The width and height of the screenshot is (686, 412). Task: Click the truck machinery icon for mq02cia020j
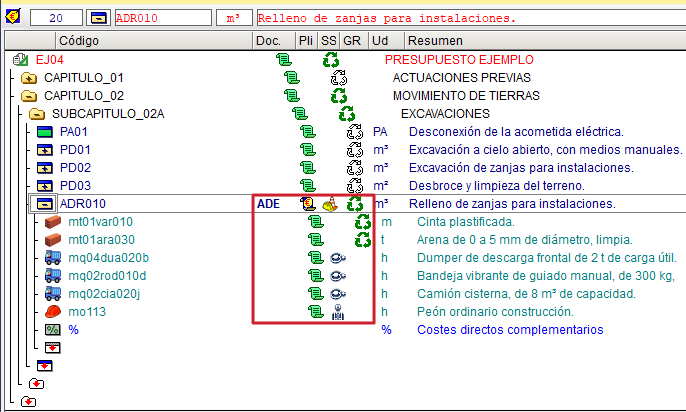pyautogui.click(x=53, y=293)
